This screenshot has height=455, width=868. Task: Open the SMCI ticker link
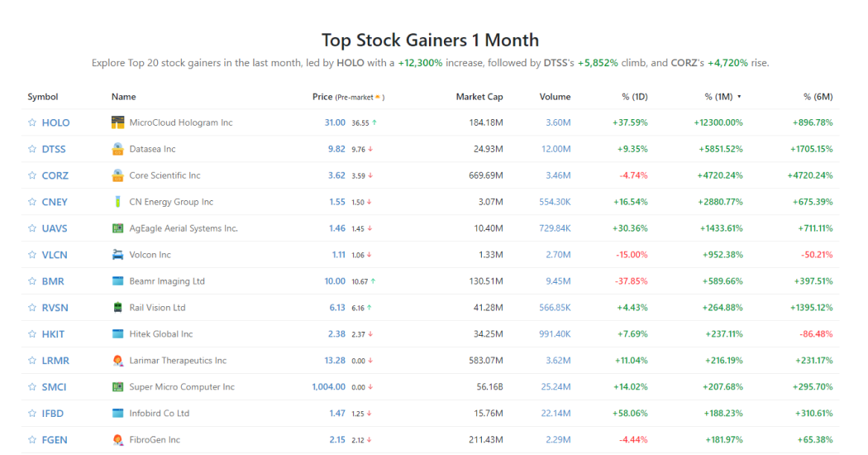[x=55, y=387]
